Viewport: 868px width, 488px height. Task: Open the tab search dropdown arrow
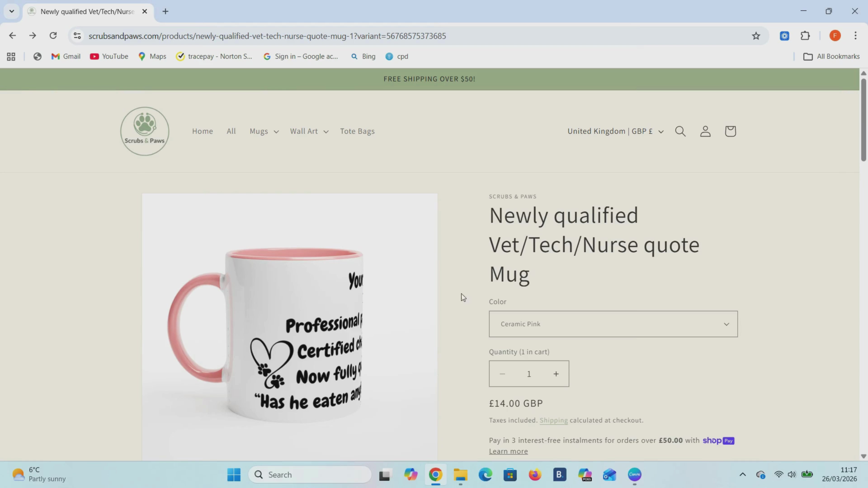pos(12,12)
